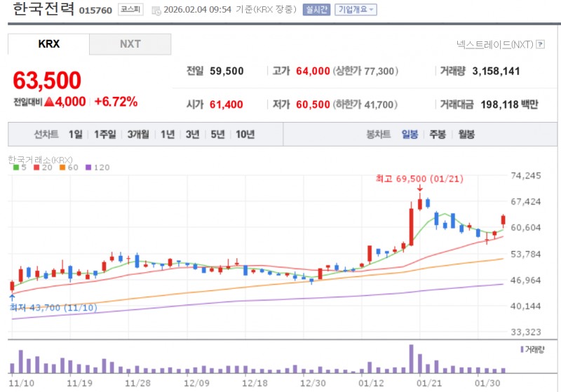Select the 3개월 line chart period

point(138,135)
